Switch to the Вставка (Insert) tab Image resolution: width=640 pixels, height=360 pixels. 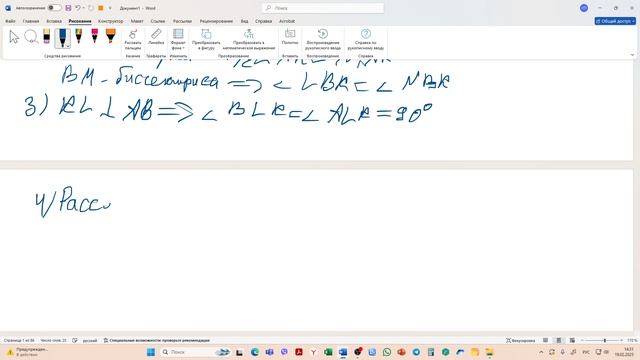click(54, 21)
